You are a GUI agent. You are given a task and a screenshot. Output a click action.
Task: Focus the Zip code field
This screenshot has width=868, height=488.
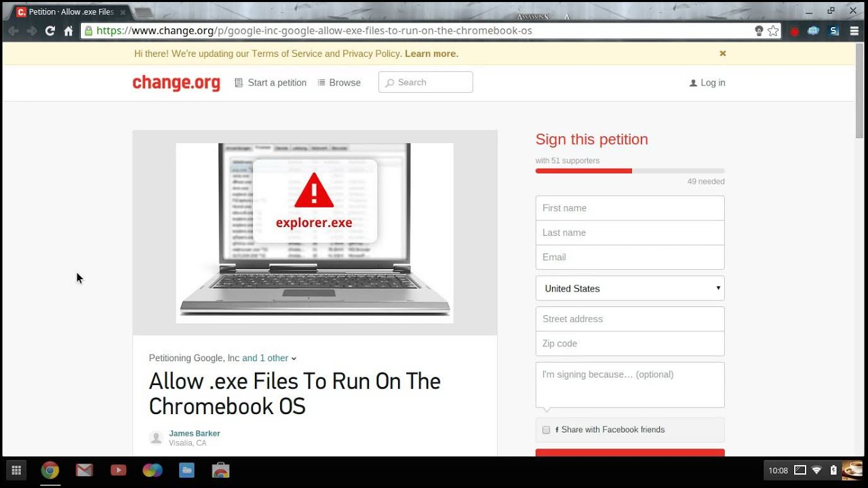point(630,344)
